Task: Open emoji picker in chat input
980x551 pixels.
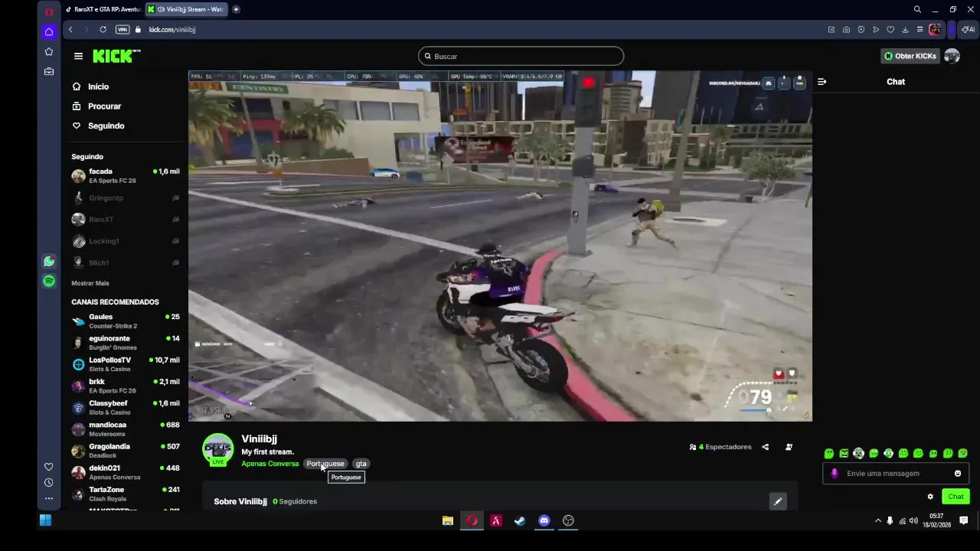Action: click(x=958, y=474)
